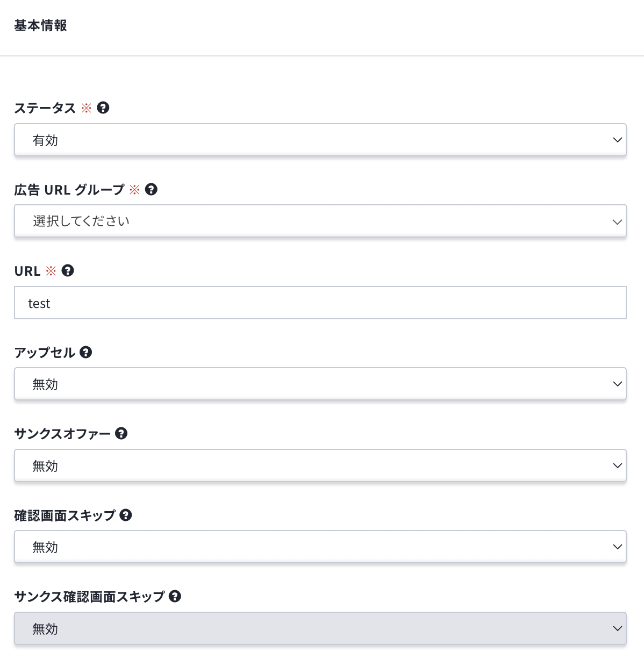Click the 広告 URL グループ help icon
This screenshot has width=644, height=659.
click(152, 189)
